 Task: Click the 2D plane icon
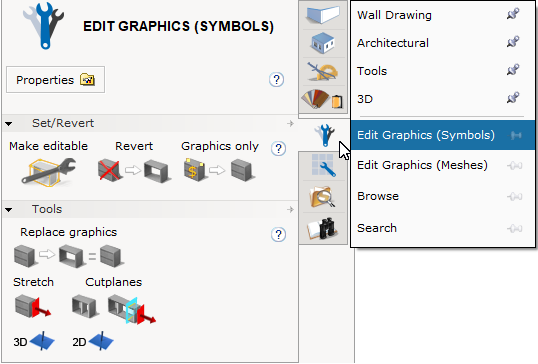pos(93,341)
